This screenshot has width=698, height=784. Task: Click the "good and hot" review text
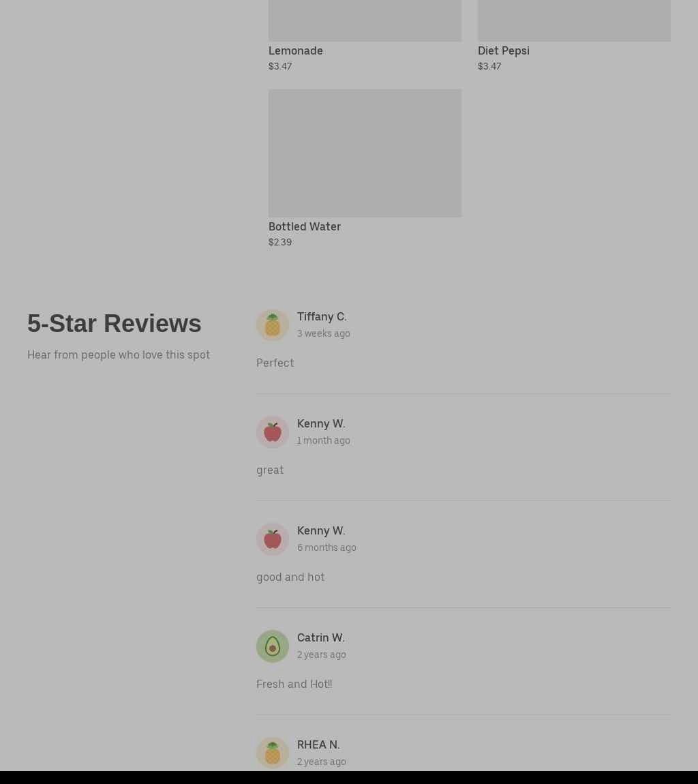click(290, 577)
